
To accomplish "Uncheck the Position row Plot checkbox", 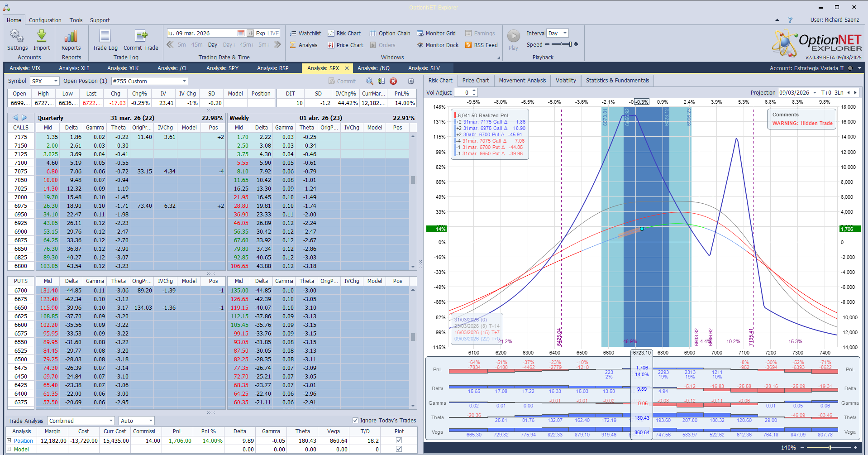I will (x=399, y=441).
